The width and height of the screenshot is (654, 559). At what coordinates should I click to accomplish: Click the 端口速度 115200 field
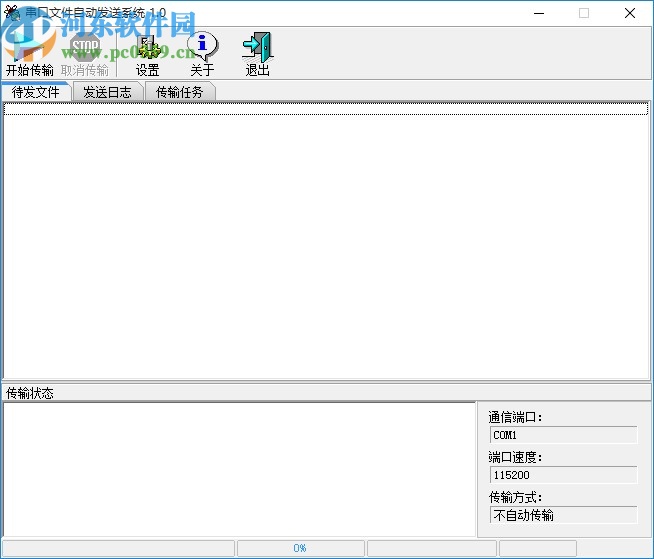(563, 475)
